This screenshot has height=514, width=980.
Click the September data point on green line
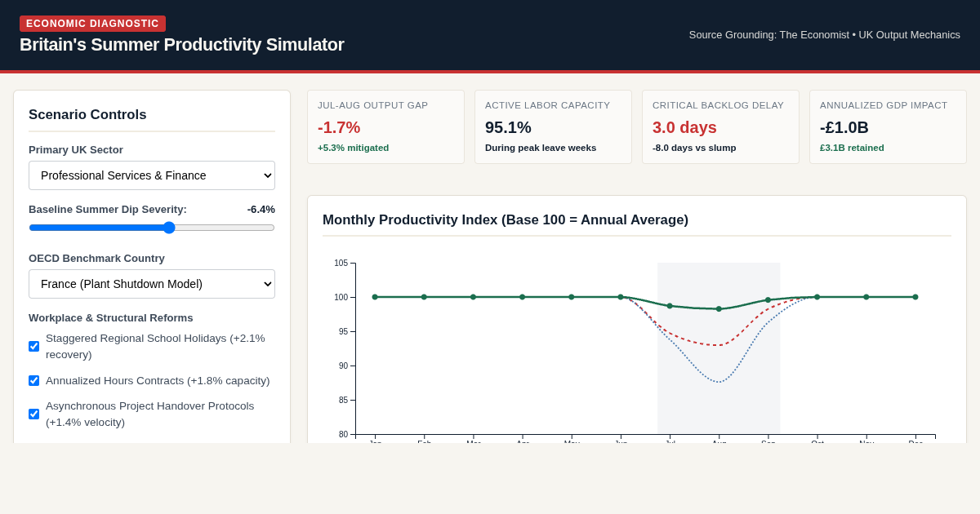(768, 300)
